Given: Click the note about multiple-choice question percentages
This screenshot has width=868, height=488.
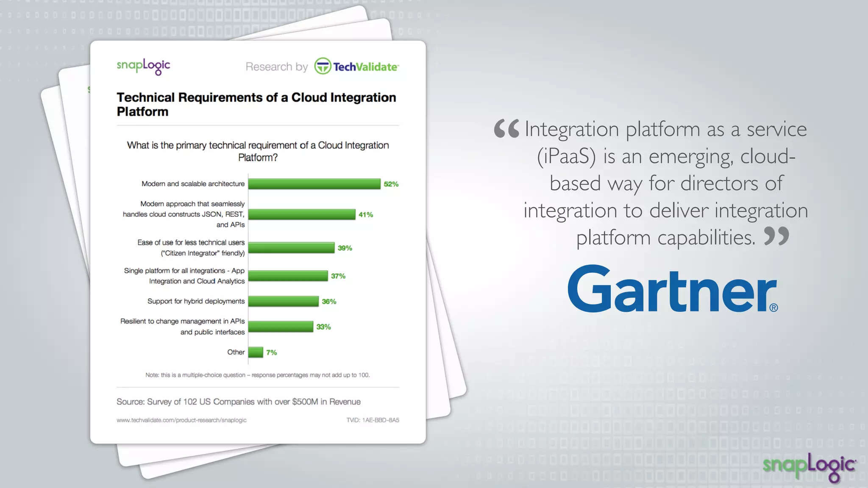Looking at the screenshot, I should point(258,375).
